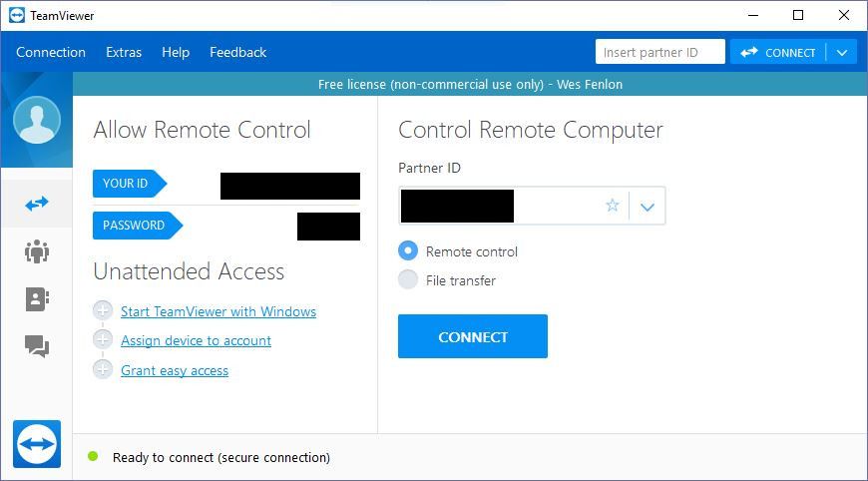The height and width of the screenshot is (481, 868).
Task: Click the Insert partner ID field
Action: (x=659, y=53)
